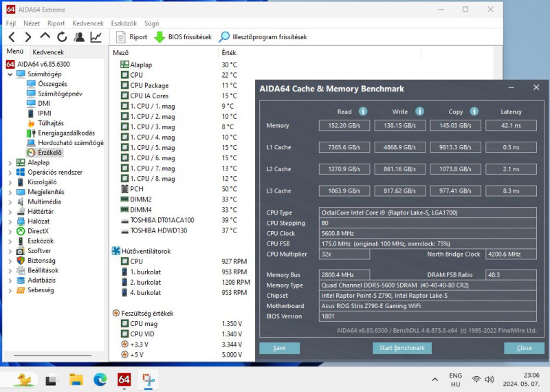The image size is (550, 392).
Task: Expand the Hálózat tree node
Action: tap(10, 222)
